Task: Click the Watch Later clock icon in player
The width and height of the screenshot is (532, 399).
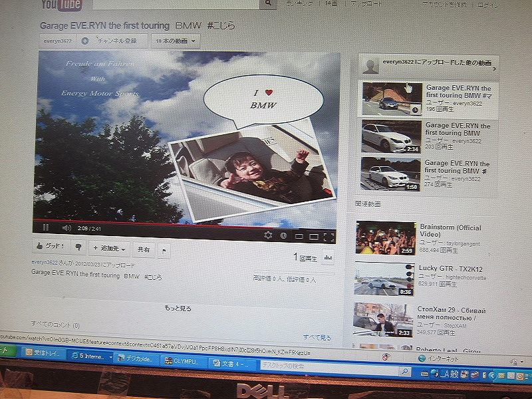Action: [x=283, y=235]
